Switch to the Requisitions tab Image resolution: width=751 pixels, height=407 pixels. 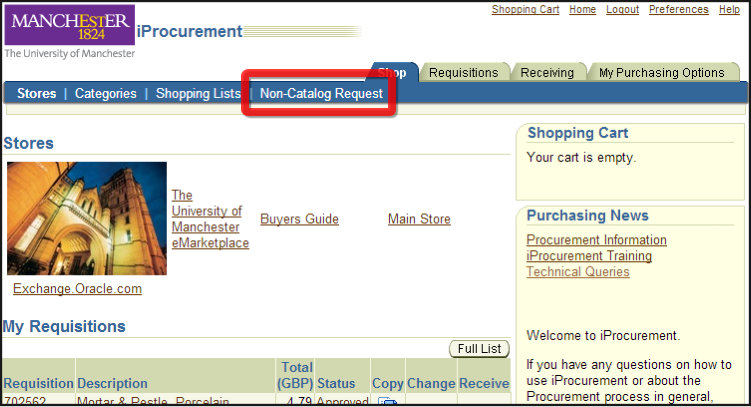[464, 72]
